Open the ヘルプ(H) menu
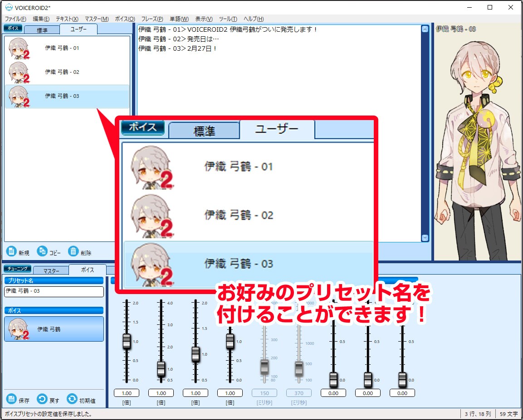This screenshot has width=523, height=420. pos(254,19)
